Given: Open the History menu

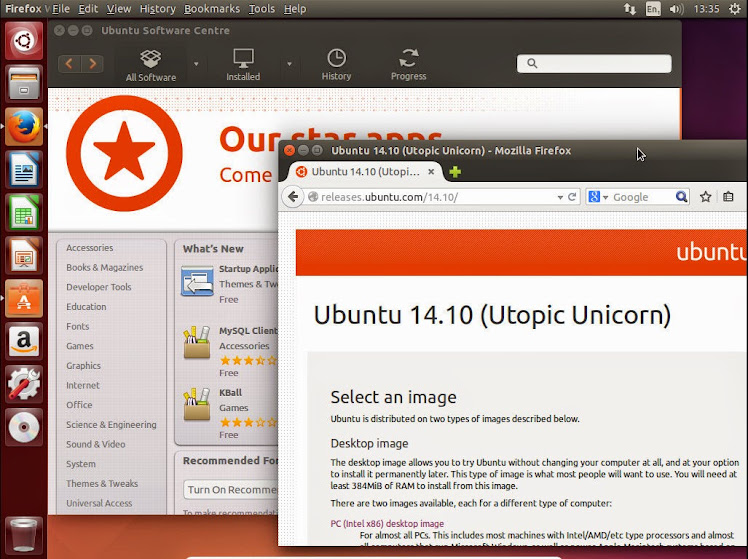Looking at the screenshot, I should pos(158,9).
